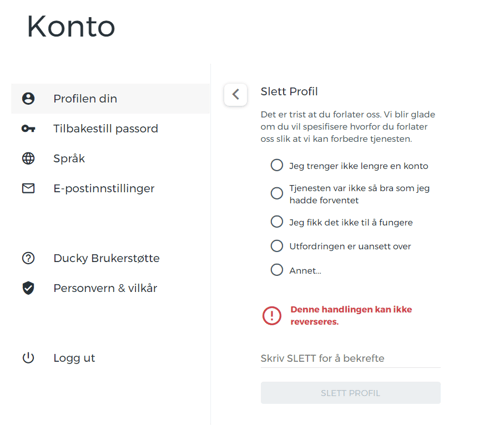Go back using the left chevron button
Image resolution: width=484 pixels, height=436 pixels.
[x=236, y=94]
